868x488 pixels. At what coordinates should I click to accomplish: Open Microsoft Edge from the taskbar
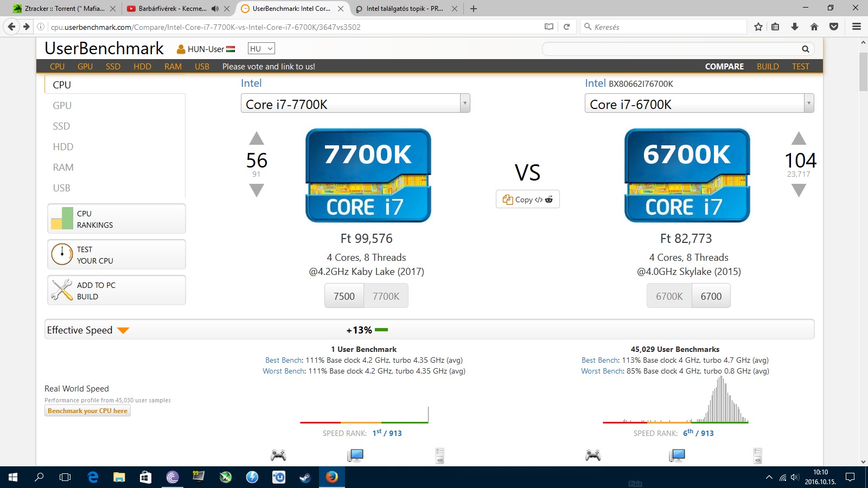[93, 477]
